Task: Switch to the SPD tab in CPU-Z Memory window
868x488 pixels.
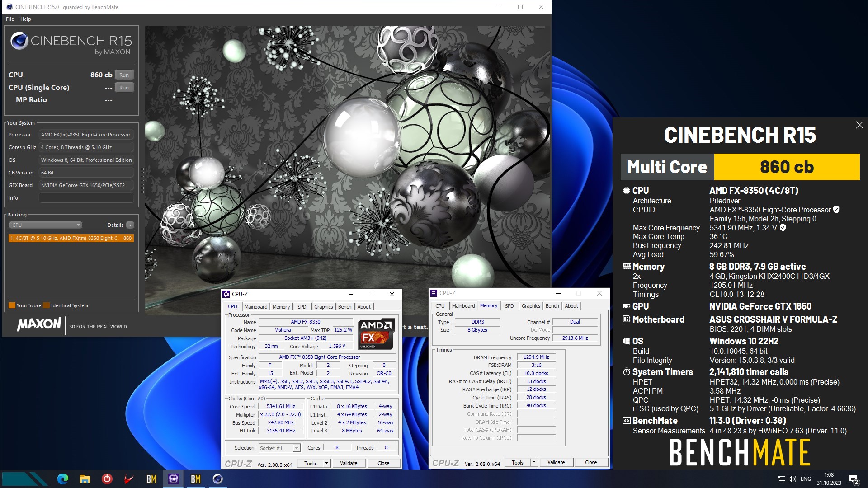Action: (509, 306)
